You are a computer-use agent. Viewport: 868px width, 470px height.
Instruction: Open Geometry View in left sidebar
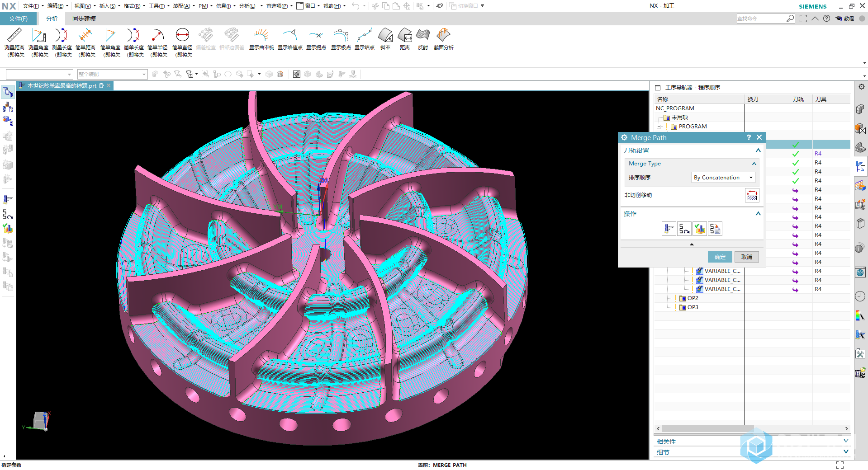[8, 121]
